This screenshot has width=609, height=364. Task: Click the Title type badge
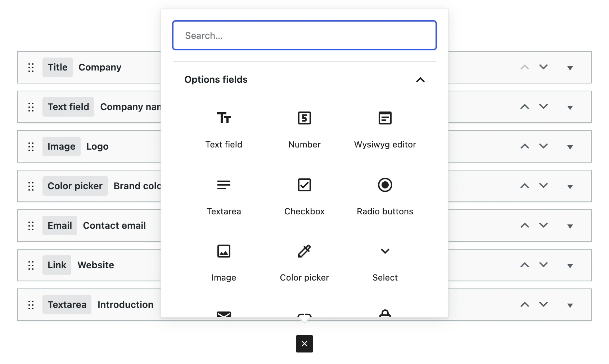point(58,67)
